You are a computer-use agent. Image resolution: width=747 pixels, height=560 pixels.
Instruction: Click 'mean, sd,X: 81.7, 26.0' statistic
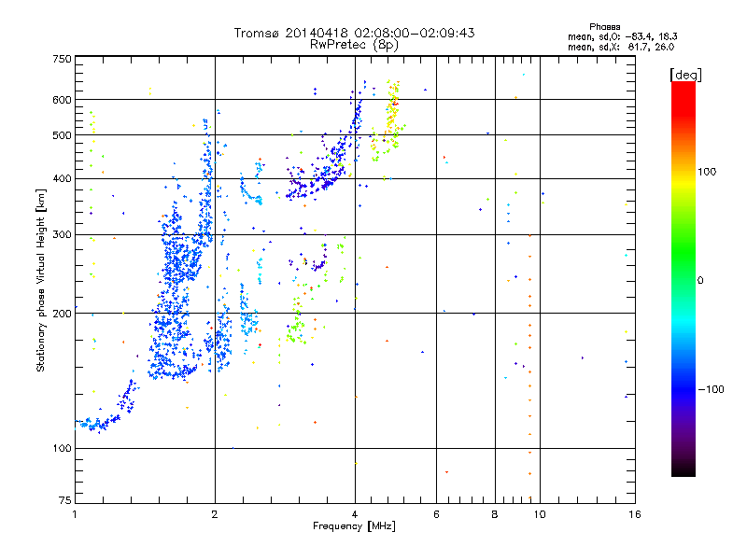pyautogui.click(x=621, y=47)
